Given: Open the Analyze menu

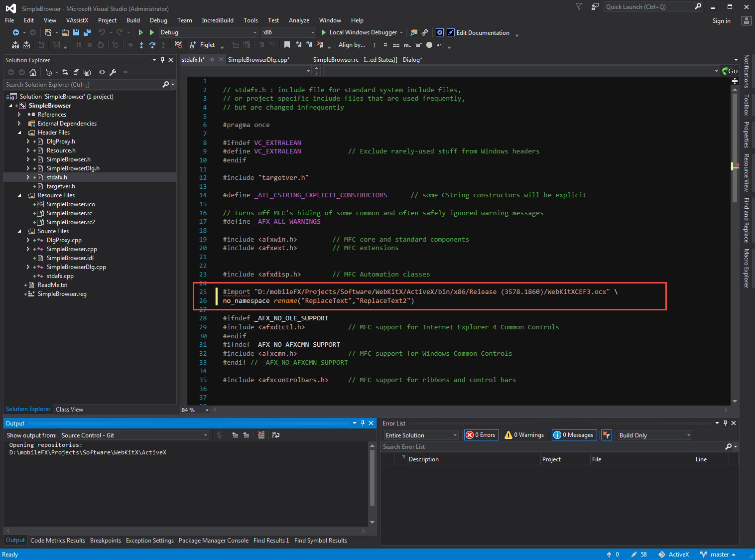Looking at the screenshot, I should pyautogui.click(x=299, y=20).
